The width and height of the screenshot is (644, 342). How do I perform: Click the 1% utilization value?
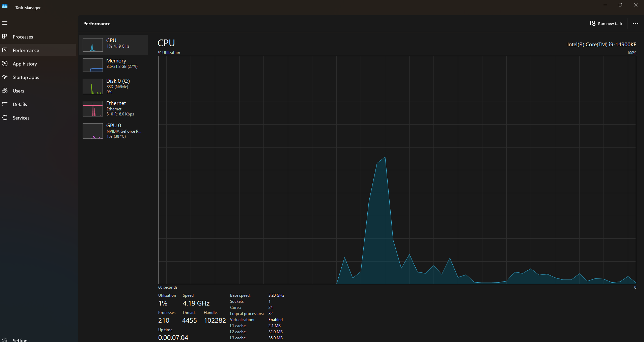click(x=163, y=303)
